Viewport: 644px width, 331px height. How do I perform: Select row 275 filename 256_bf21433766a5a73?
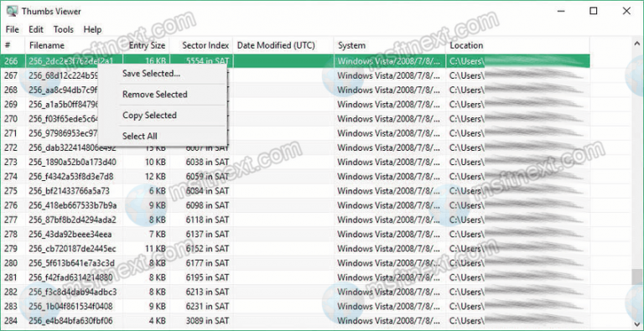[x=70, y=191]
